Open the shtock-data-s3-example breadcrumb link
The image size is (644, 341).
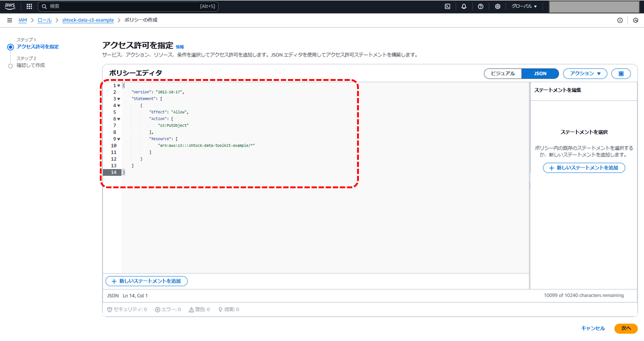click(x=88, y=20)
